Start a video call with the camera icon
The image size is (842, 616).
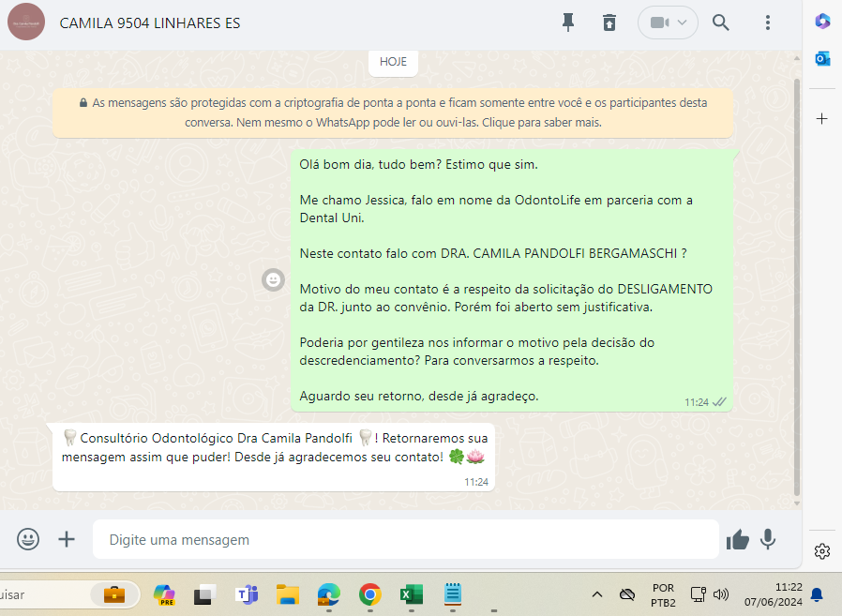coord(659,23)
